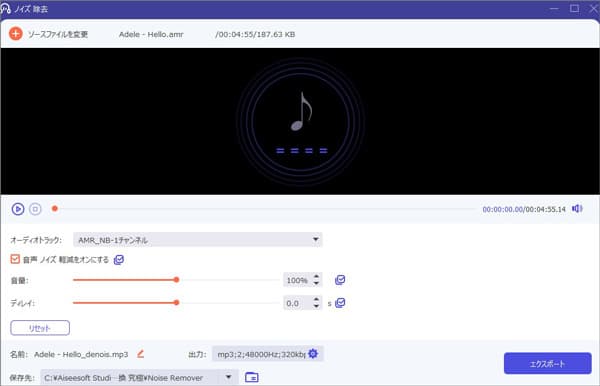Click the time display 00:00:00.00/00:04:55.14
The image size is (600, 386).
pos(524,209)
